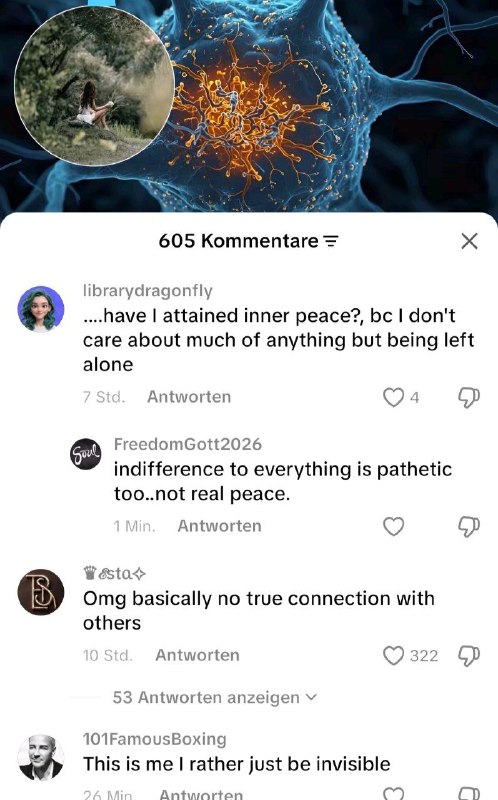Reply to FreedomGott2026 via Antworten

(219, 526)
